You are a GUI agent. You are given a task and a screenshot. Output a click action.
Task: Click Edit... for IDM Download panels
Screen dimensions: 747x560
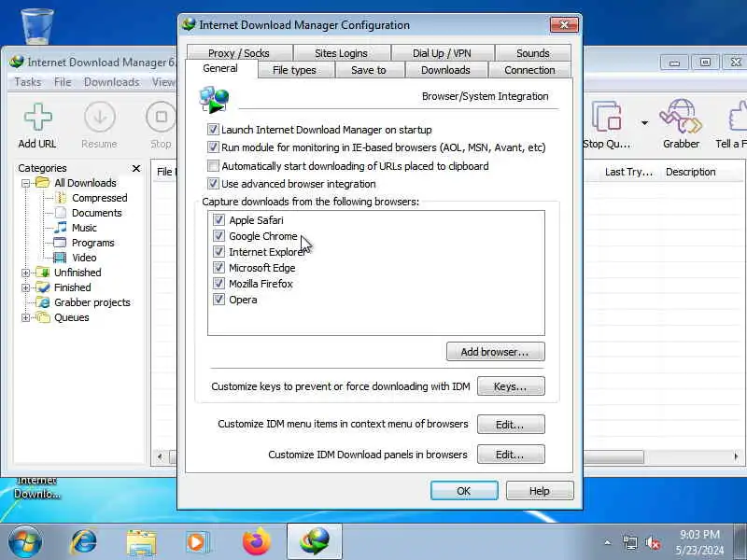click(511, 455)
